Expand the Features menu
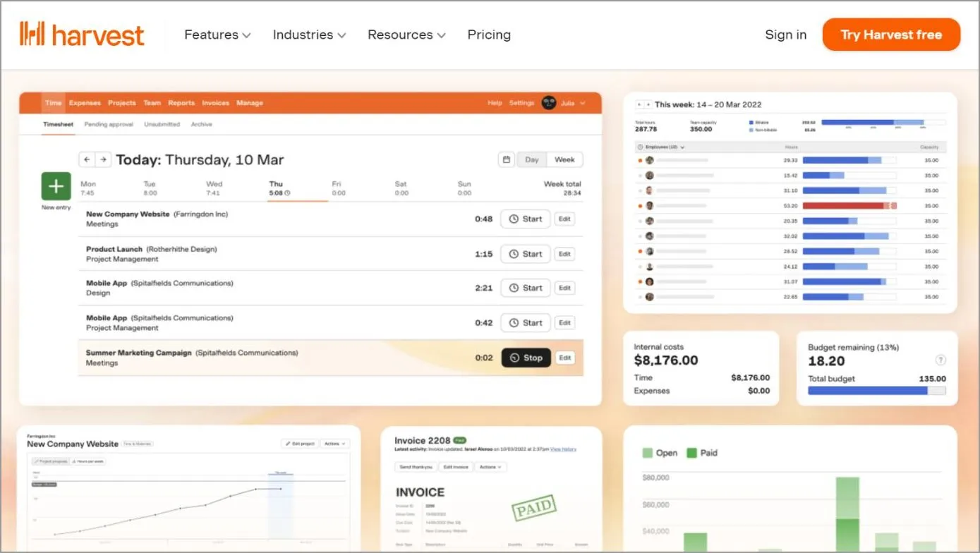Viewport: 980px width, 553px height. 217,35
